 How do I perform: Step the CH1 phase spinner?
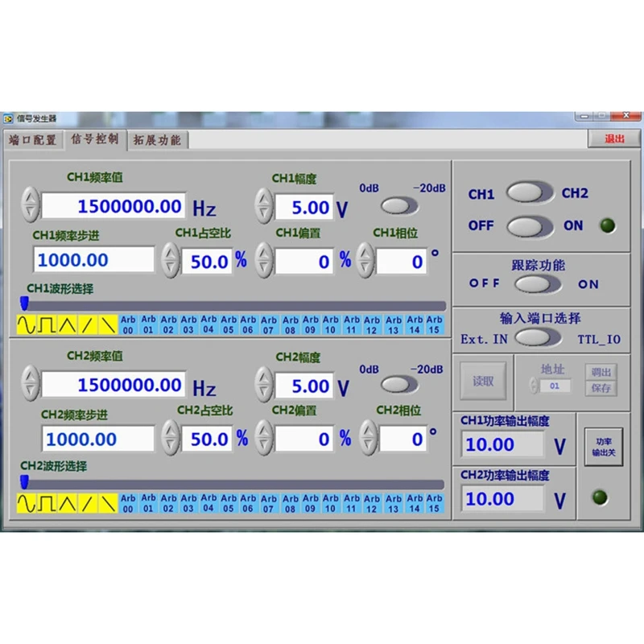[x=365, y=260]
